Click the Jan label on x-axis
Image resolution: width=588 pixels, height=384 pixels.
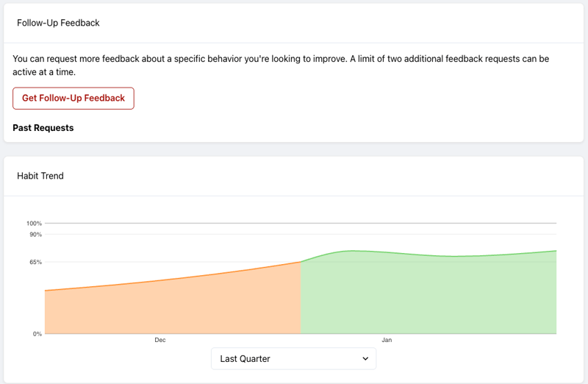tap(387, 340)
